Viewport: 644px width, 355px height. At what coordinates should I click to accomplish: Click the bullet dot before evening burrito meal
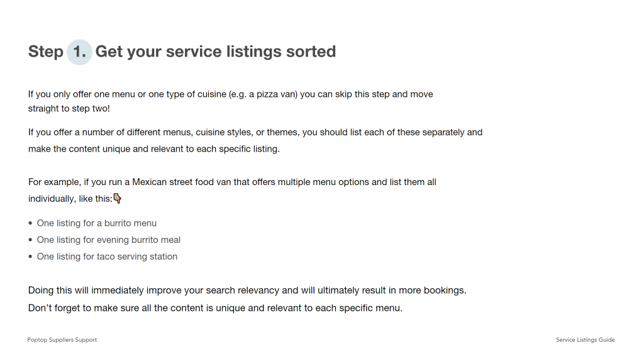[x=31, y=240]
